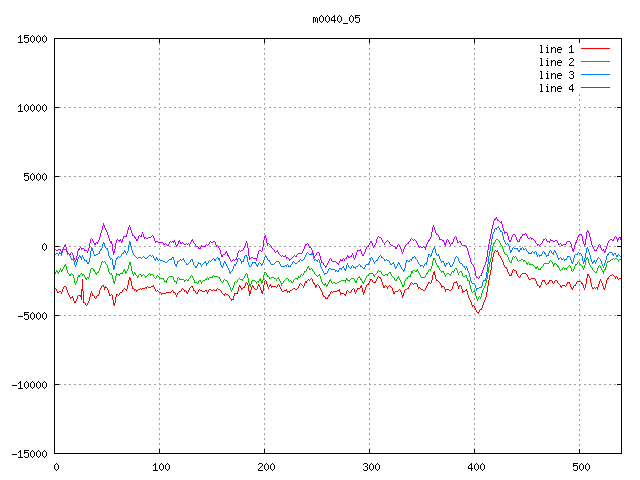Select the 'line 1' legend label

coord(556,49)
